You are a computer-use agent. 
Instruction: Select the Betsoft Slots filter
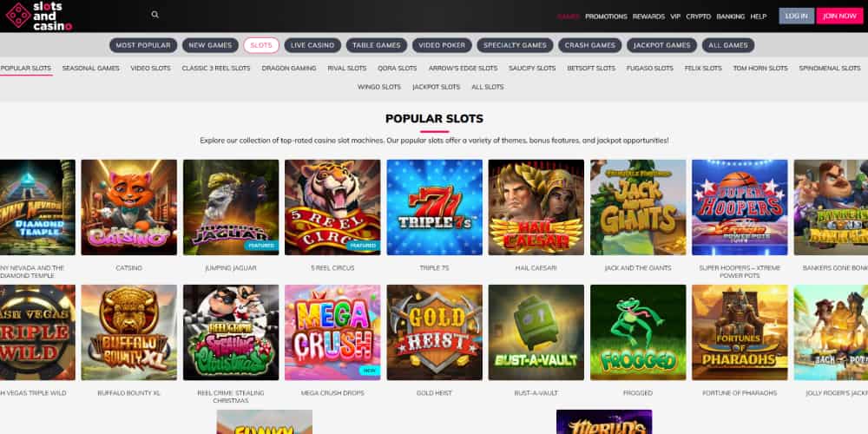click(591, 69)
